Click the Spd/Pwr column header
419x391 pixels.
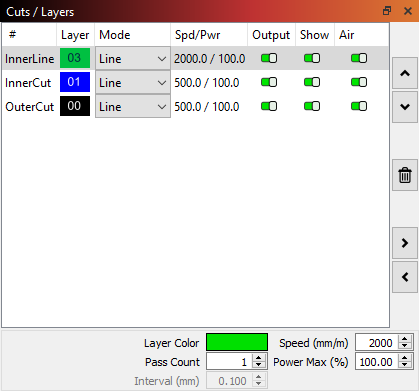tap(209, 35)
